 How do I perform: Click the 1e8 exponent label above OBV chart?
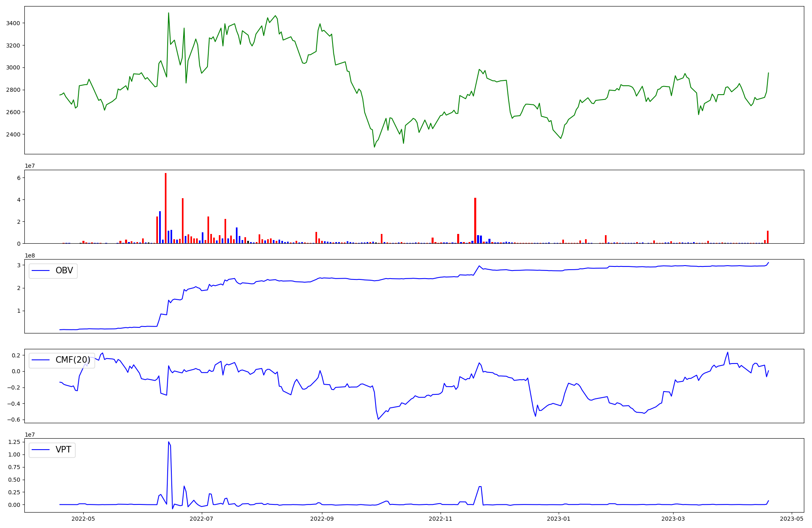[x=30, y=255]
